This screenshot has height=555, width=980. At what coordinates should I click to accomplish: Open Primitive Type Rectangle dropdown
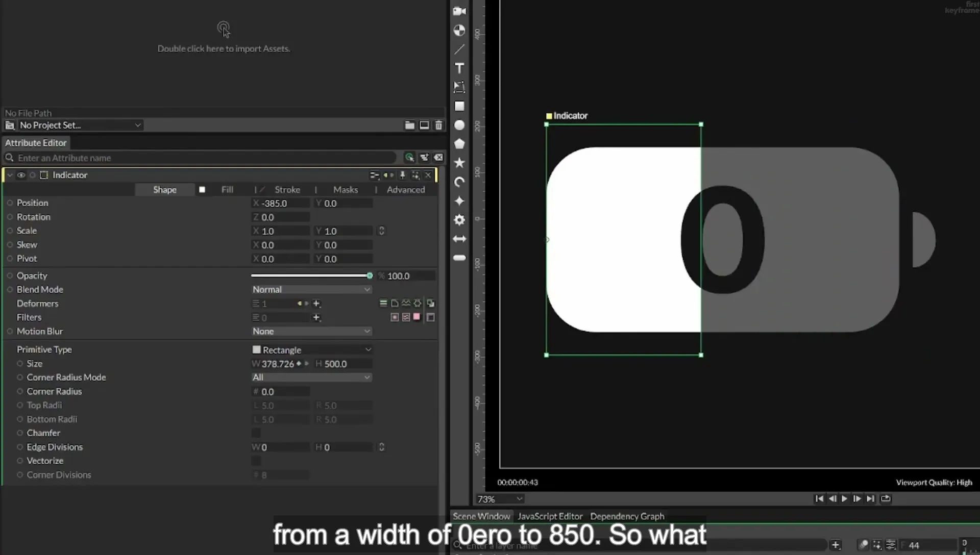point(311,349)
